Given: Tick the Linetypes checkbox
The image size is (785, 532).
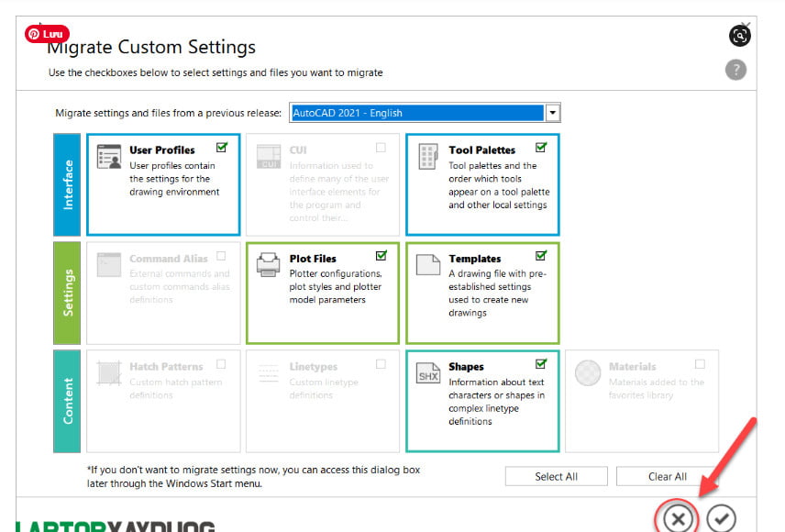Looking at the screenshot, I should point(381,364).
